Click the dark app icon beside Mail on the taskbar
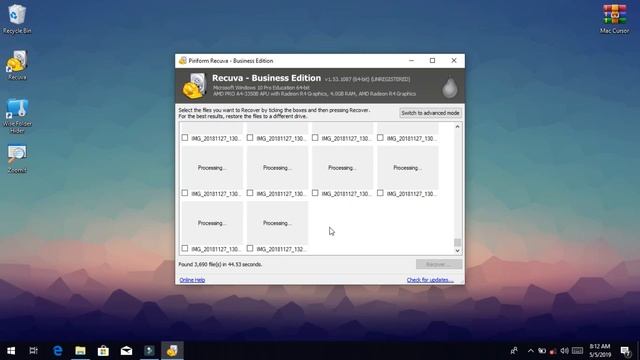 (149, 351)
